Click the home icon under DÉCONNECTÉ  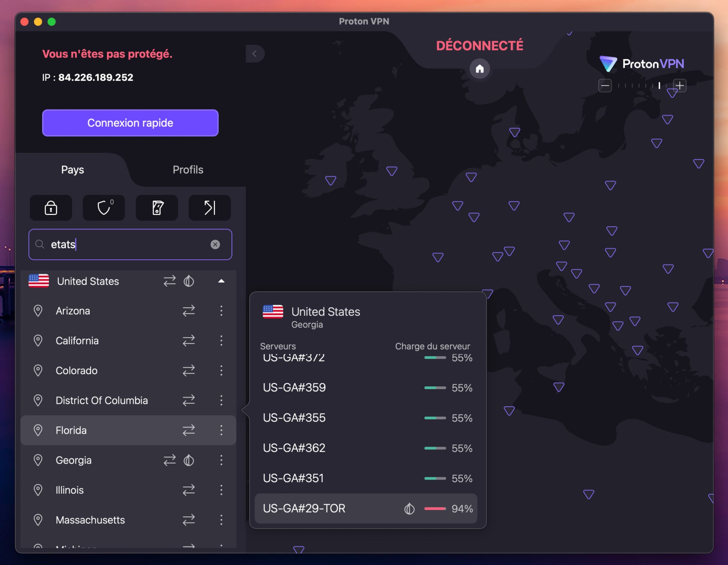click(x=480, y=69)
